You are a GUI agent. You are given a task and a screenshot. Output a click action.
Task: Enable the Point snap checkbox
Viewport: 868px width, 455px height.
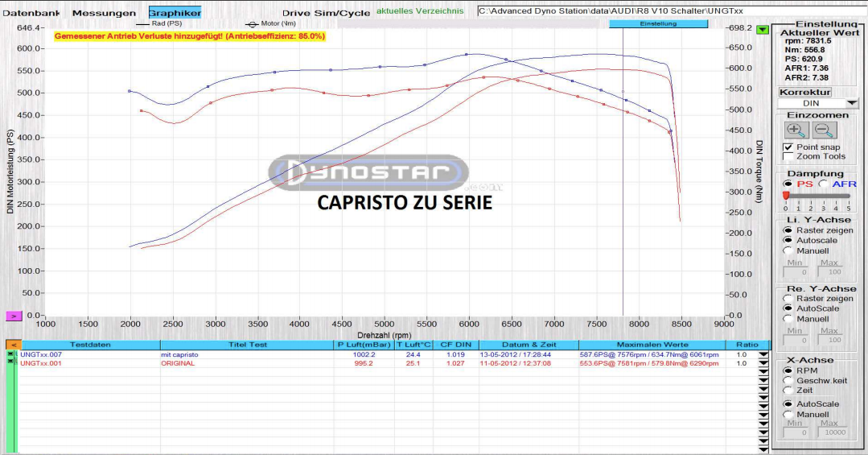point(788,147)
